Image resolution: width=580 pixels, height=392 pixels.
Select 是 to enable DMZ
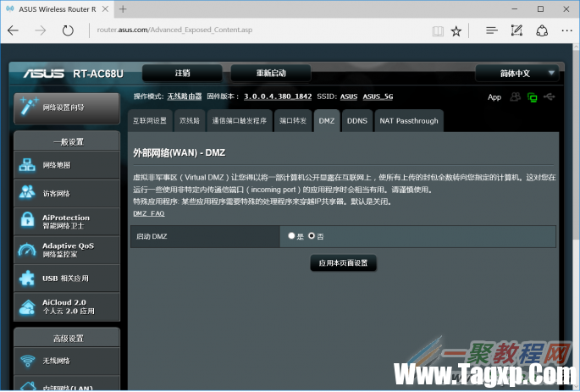click(291, 235)
